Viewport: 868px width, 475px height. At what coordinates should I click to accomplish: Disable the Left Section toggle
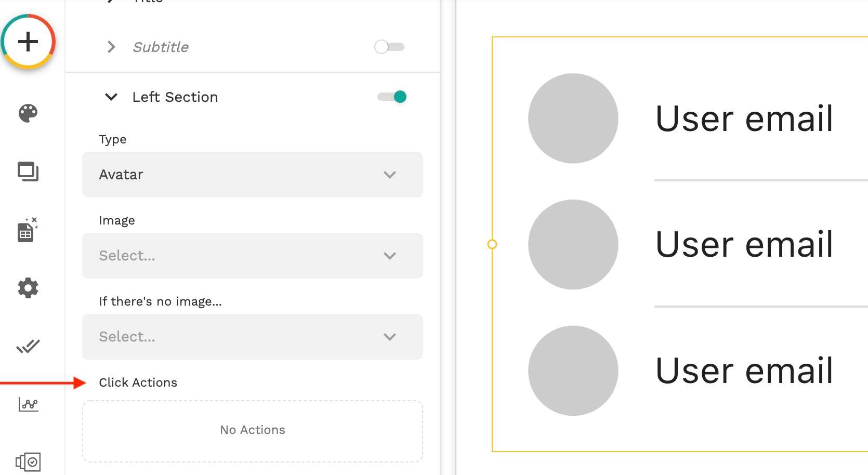tap(392, 97)
